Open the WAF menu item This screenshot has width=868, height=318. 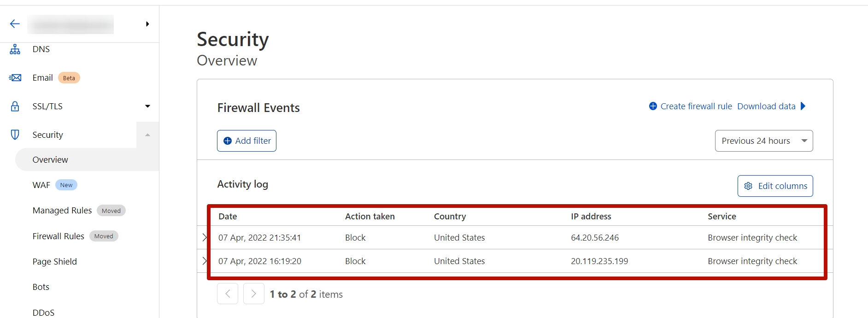[x=41, y=185]
